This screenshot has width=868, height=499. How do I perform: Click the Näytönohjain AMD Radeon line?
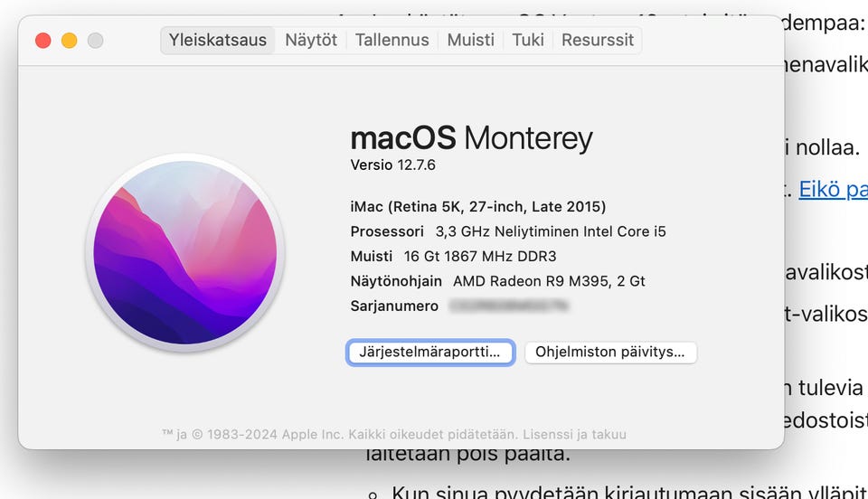pos(497,281)
